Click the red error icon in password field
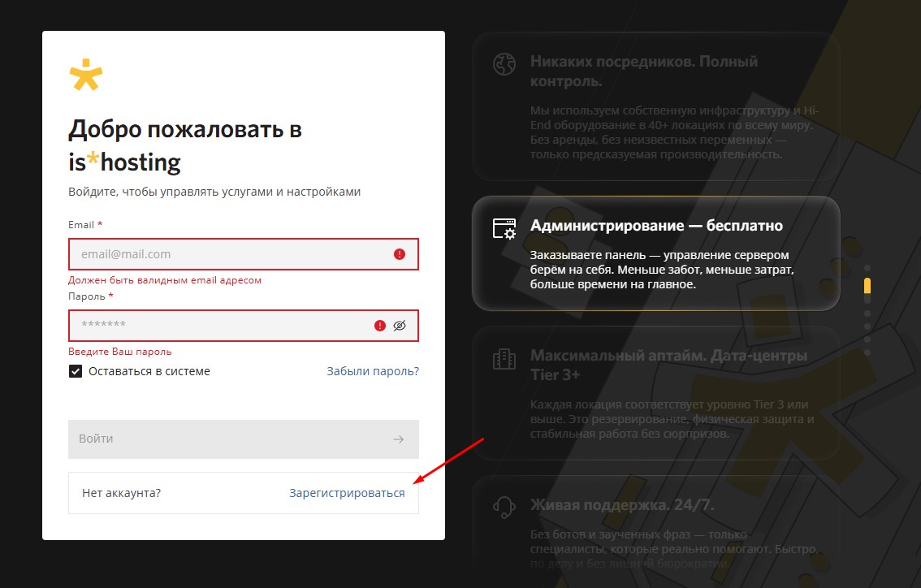Viewport: 921px width, 588px height. 380,326
